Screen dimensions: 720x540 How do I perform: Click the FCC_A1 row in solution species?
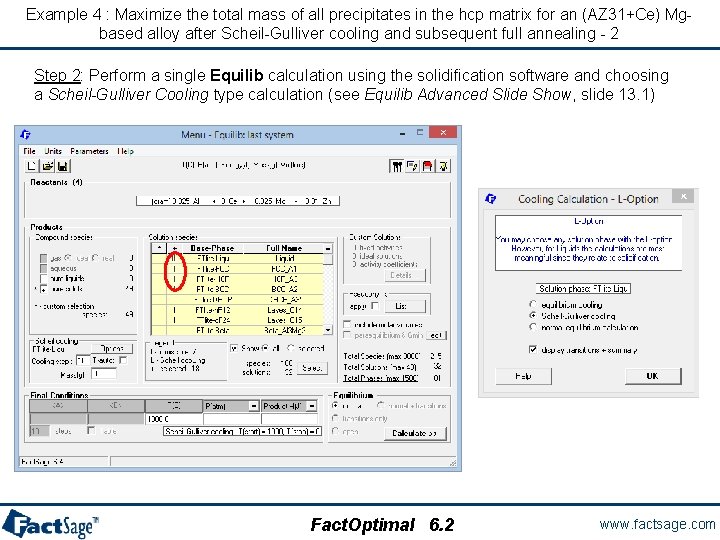tap(237, 269)
